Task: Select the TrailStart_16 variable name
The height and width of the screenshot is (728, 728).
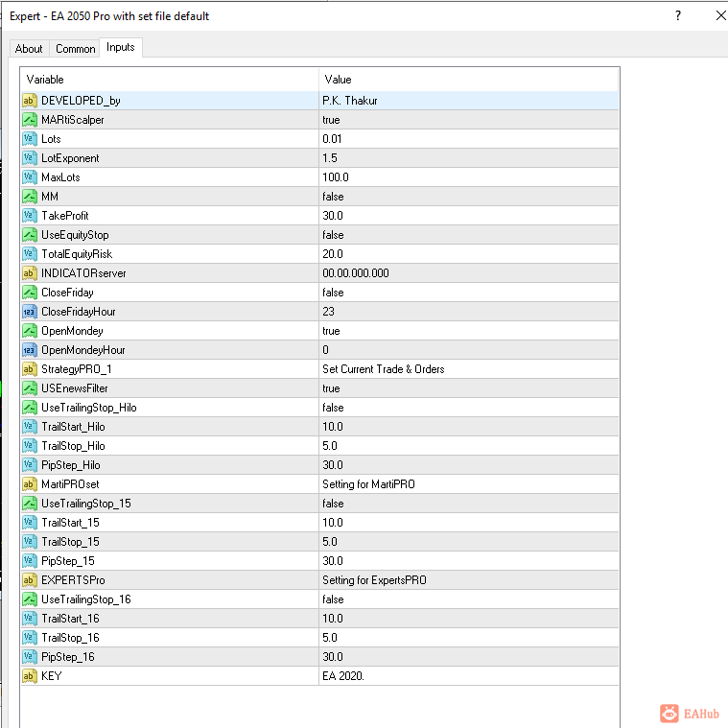Action: tap(70, 619)
